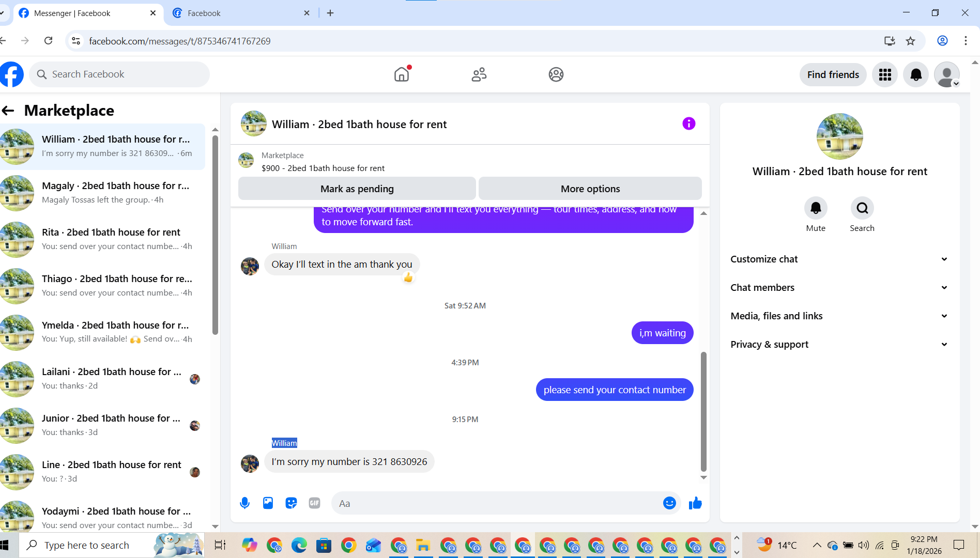Open Chrome three-dot menu
The width and height of the screenshot is (980, 558).
[966, 41]
